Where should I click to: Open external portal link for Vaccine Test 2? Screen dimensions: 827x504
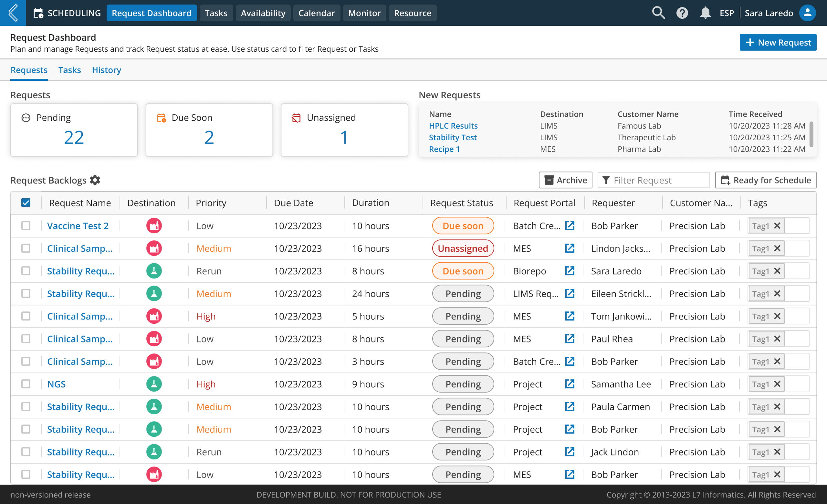click(x=570, y=226)
